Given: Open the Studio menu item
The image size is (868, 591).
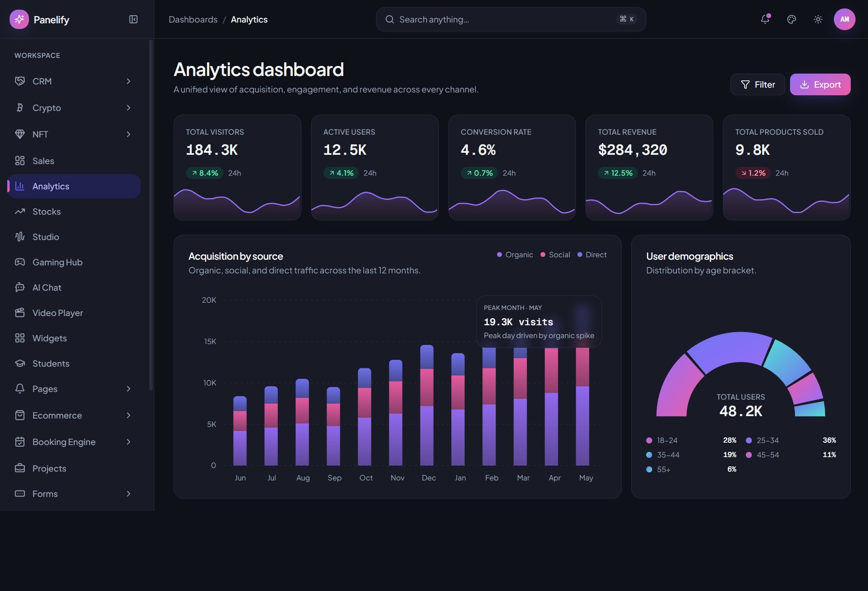Looking at the screenshot, I should [x=74, y=237].
